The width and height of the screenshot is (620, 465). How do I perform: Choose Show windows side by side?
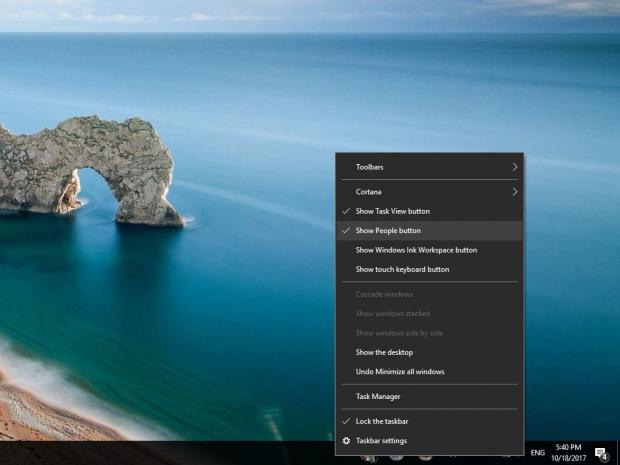click(399, 333)
